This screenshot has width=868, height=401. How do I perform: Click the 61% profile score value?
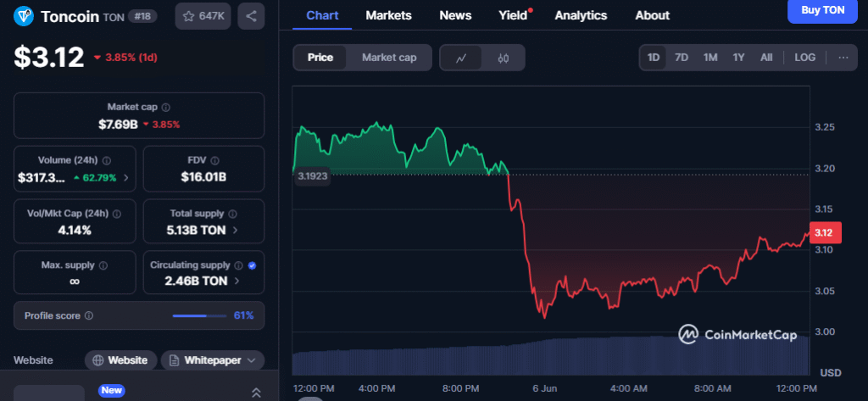coord(243,315)
